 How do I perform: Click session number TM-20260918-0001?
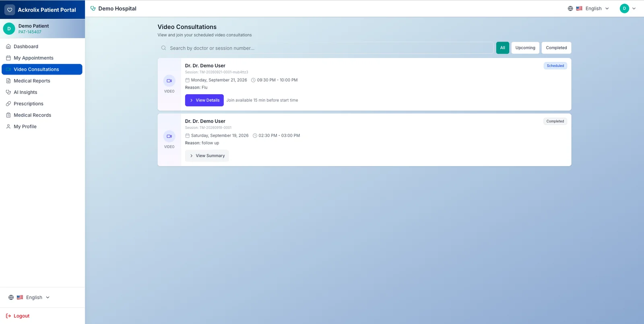pyautogui.click(x=215, y=128)
